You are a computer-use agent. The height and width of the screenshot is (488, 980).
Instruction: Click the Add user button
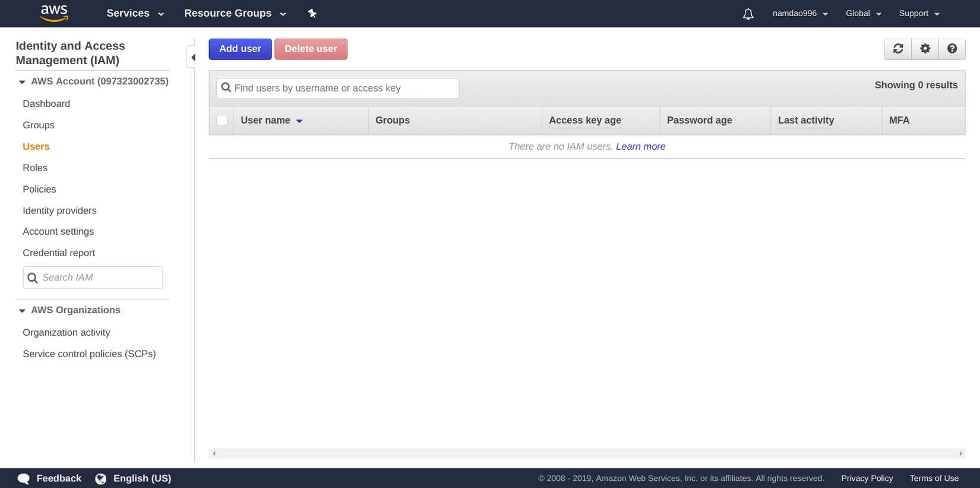point(240,49)
